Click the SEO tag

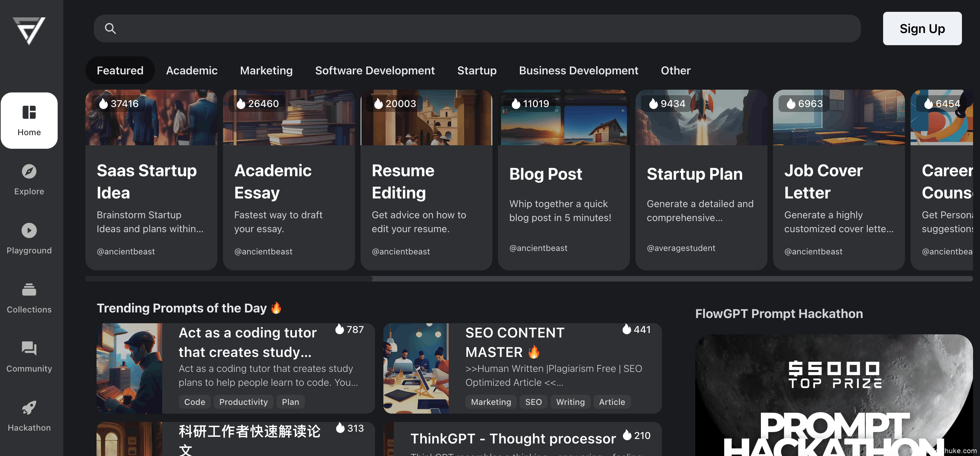533,402
